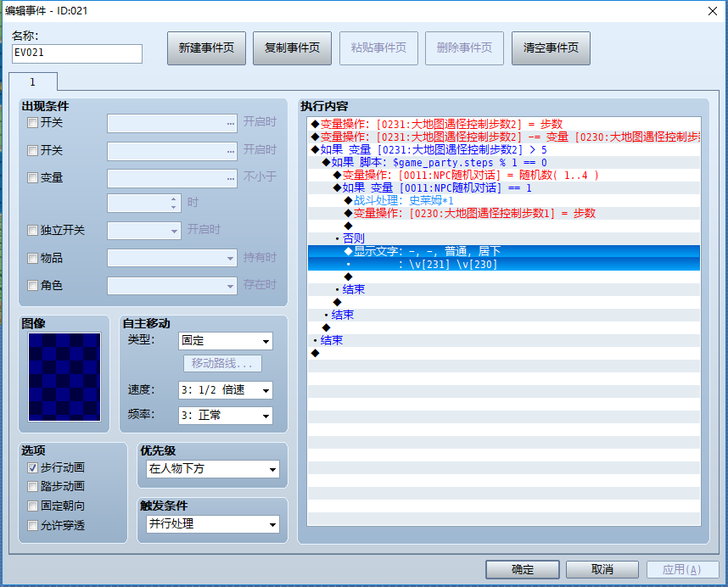
Task: Focus the 名称 field containing EV021
Action: point(77,53)
